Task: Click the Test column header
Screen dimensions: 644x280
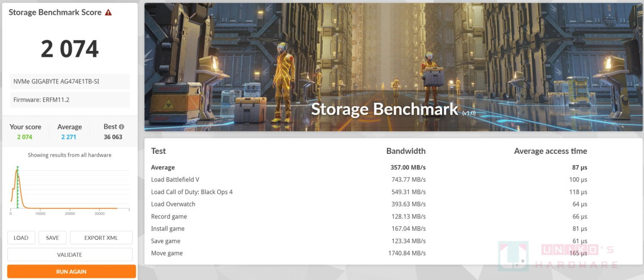Action: [x=158, y=151]
